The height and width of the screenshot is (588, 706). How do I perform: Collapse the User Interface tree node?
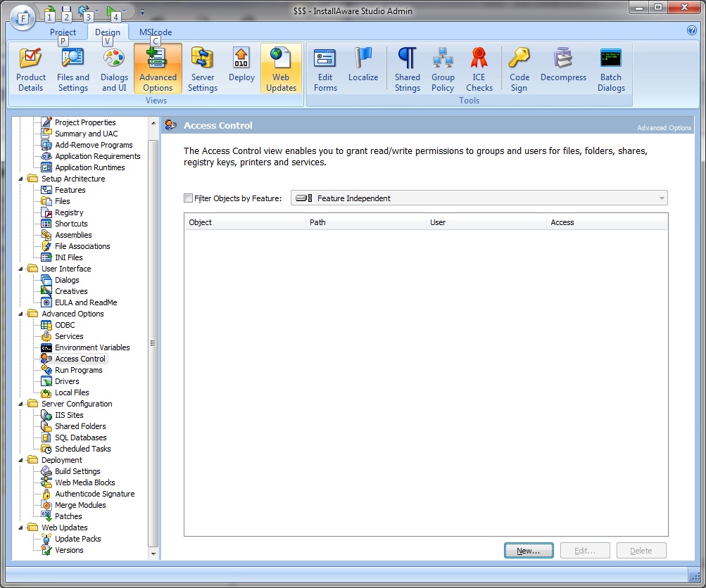[20, 269]
